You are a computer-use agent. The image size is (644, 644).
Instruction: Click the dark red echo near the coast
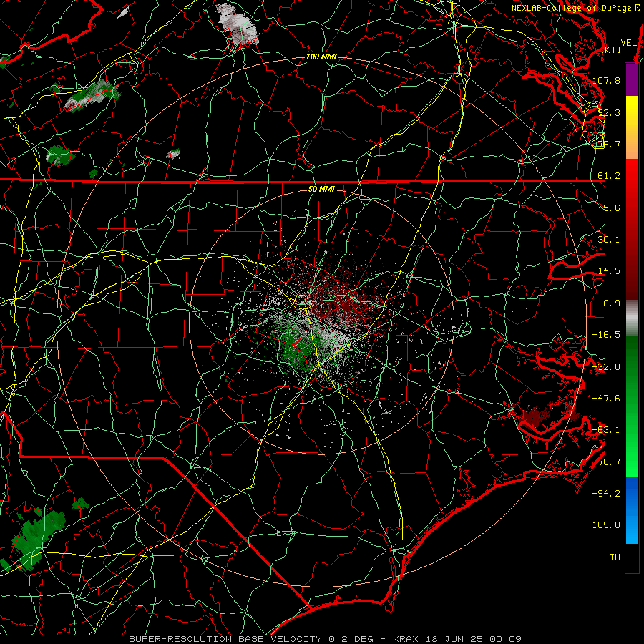click(x=534, y=417)
